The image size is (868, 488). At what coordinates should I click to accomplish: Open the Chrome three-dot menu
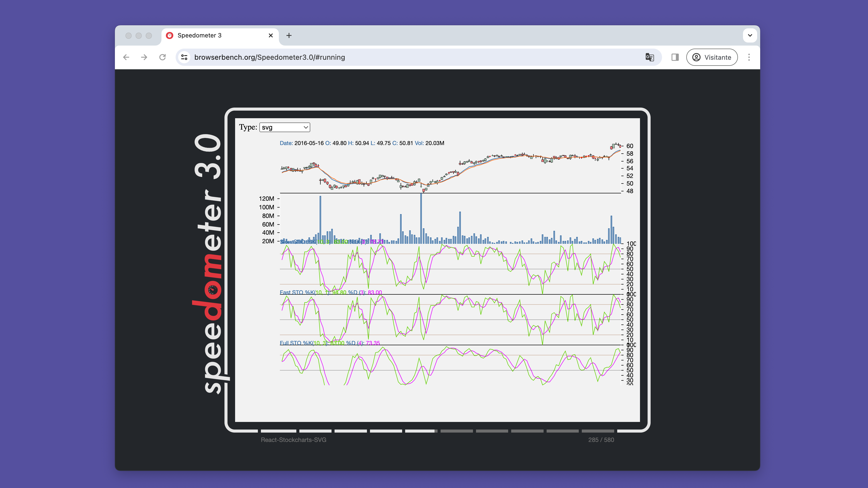click(x=749, y=57)
